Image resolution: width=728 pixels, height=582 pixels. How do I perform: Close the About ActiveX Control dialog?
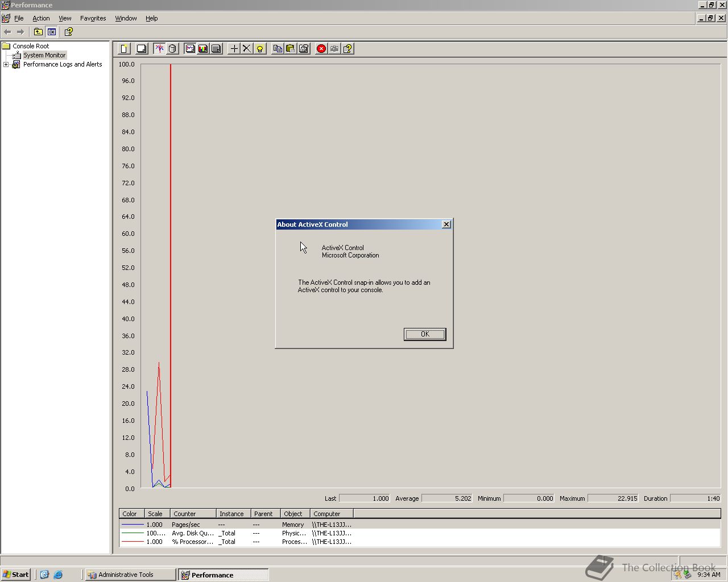coord(446,225)
